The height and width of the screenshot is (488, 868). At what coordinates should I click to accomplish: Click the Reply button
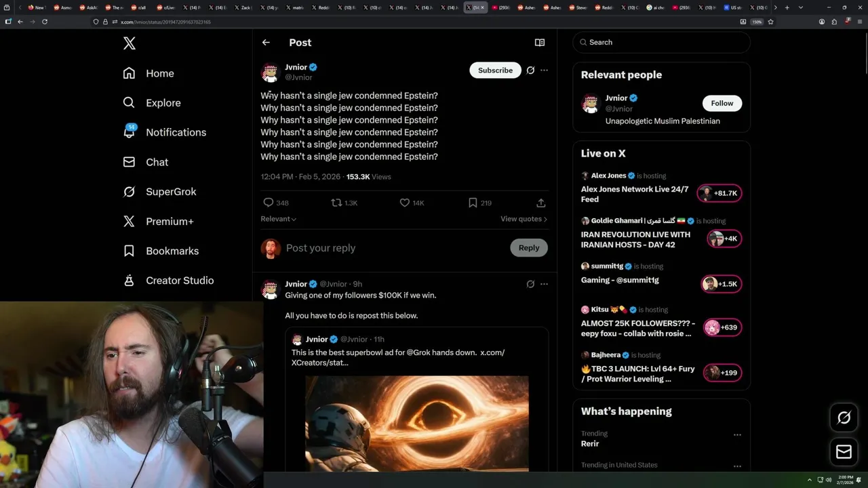click(x=529, y=248)
